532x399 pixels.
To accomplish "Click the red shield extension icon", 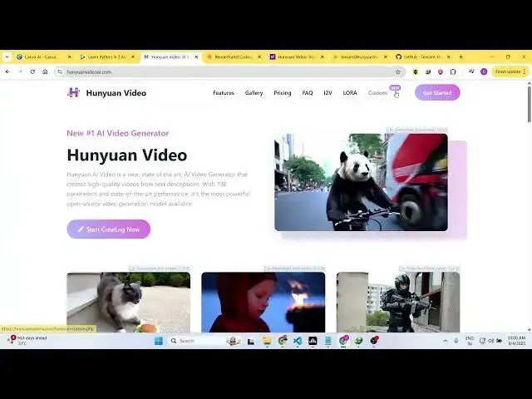I will coord(441,72).
